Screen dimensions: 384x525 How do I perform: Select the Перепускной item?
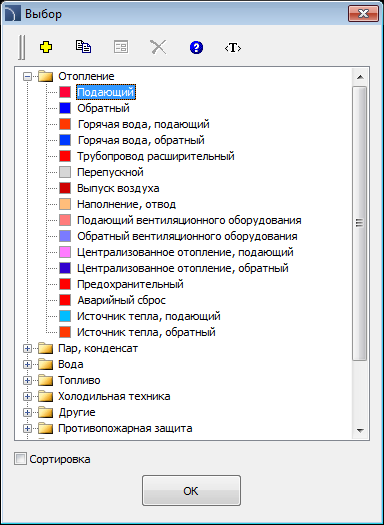110,172
